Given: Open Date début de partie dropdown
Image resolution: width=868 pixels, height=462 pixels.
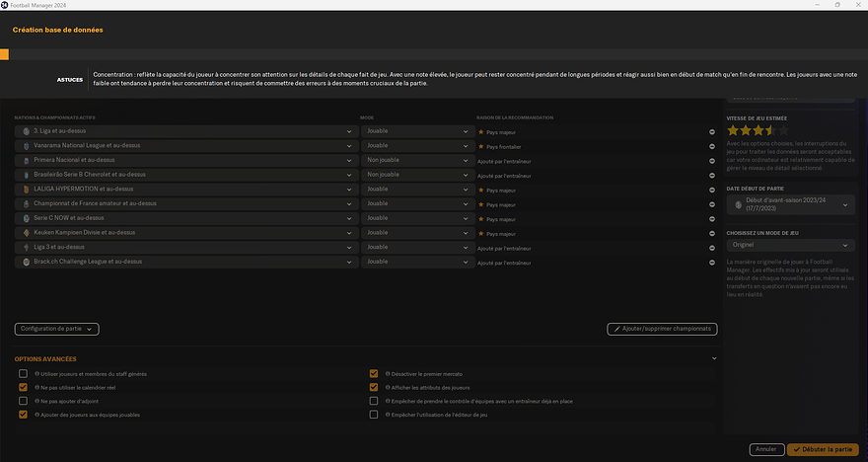Looking at the screenshot, I should point(790,204).
